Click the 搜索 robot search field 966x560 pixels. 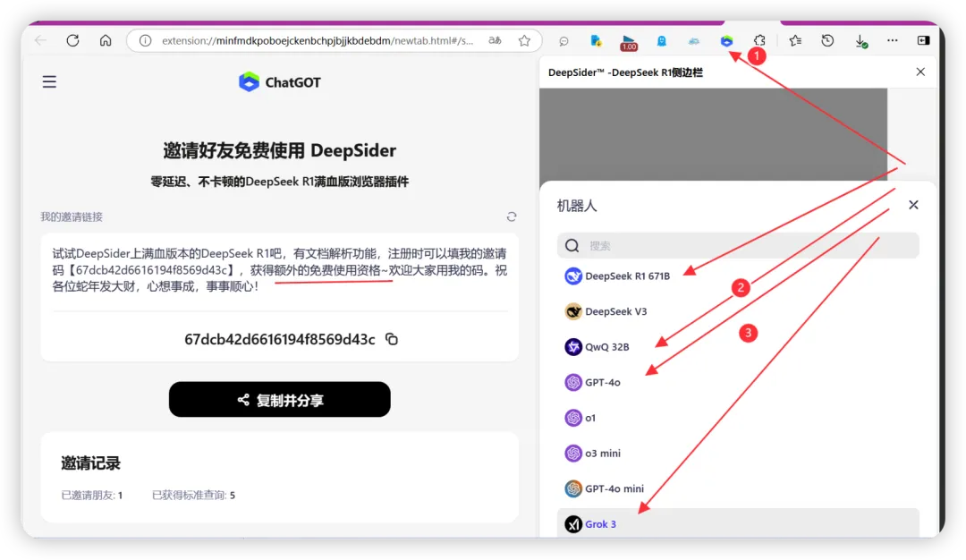[738, 246]
